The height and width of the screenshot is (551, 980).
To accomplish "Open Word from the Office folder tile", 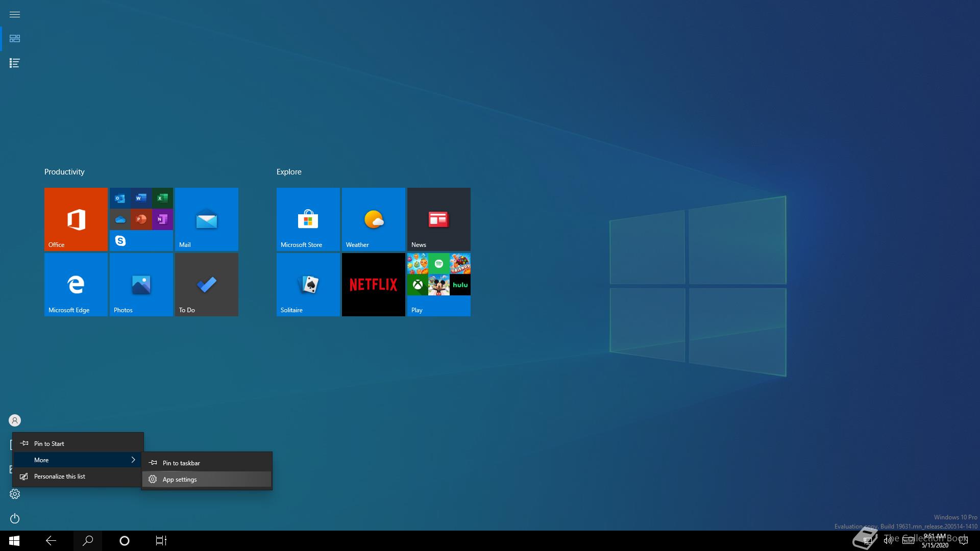I will [x=141, y=198].
